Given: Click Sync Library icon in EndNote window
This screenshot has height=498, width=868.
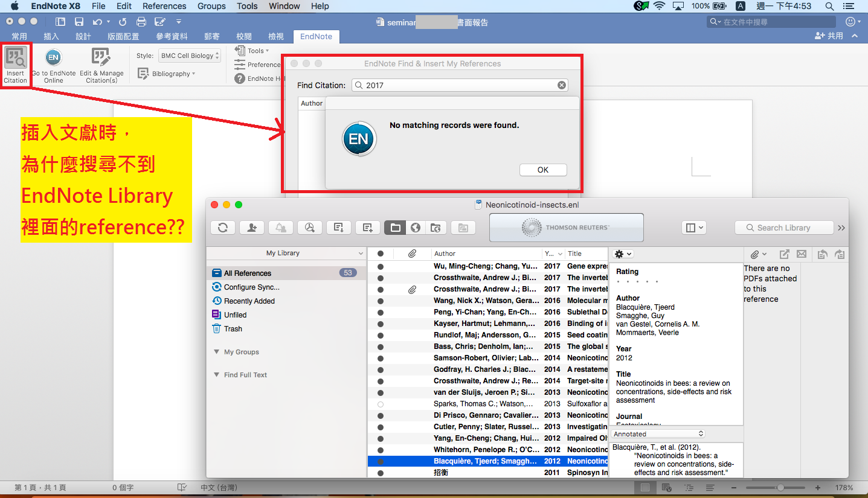Looking at the screenshot, I should click(223, 228).
